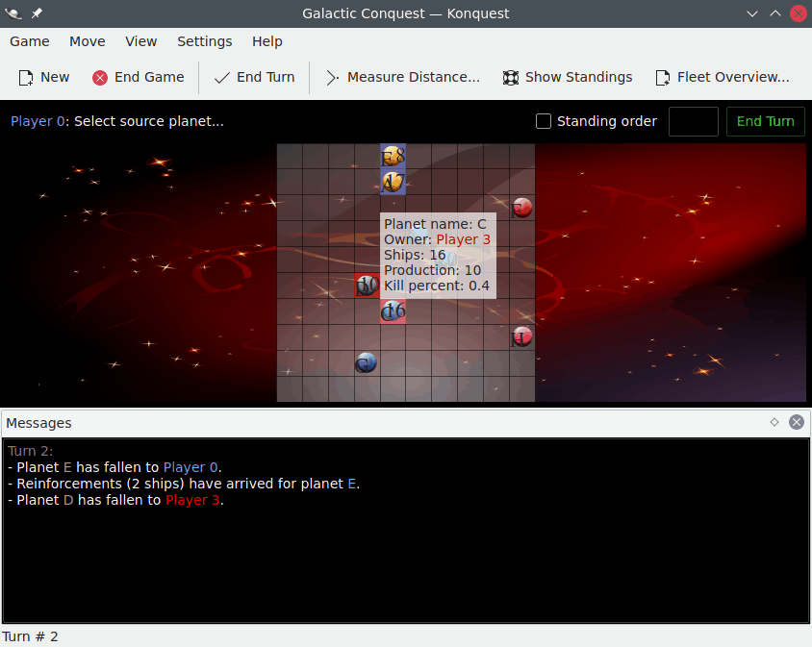
Task: Click the green End Turn button
Action: 766,122
